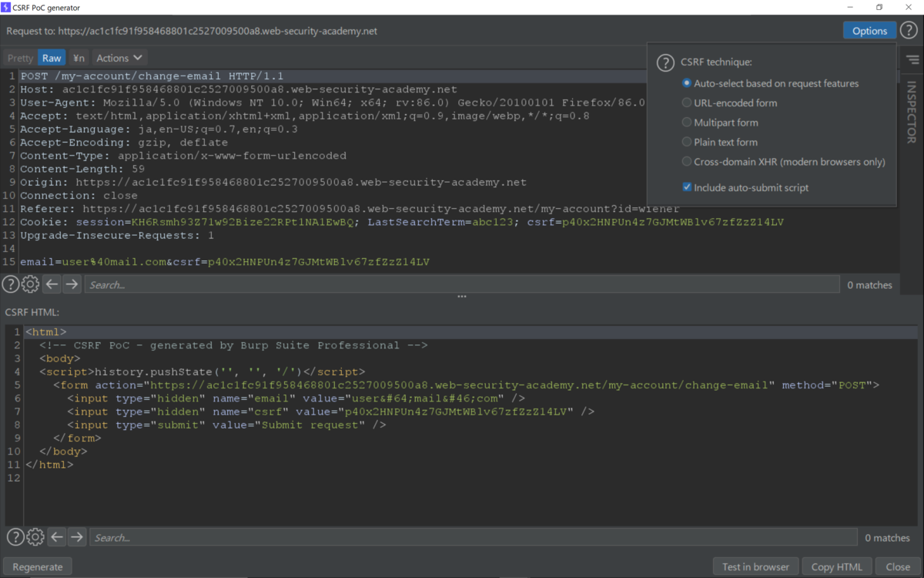Expand the Actions dropdown
The height and width of the screenshot is (578, 924).
click(x=120, y=58)
